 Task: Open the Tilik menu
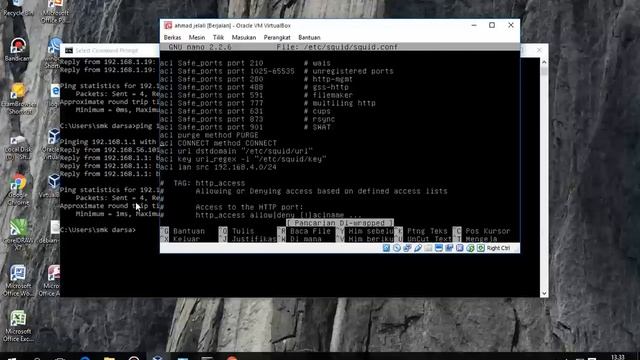(x=218, y=37)
